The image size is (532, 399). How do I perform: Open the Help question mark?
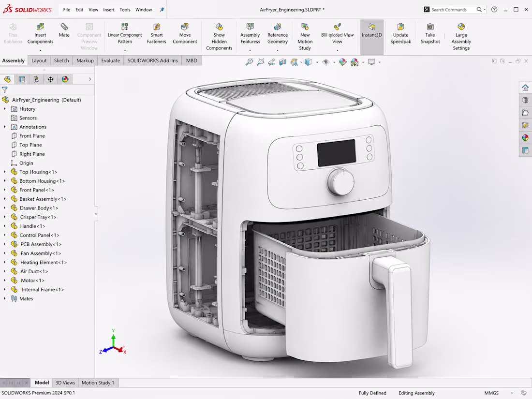(494, 10)
